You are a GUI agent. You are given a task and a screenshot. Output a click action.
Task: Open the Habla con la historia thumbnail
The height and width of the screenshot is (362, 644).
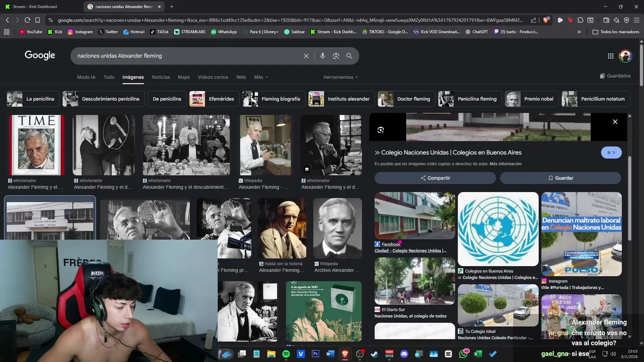pyautogui.click(x=282, y=228)
